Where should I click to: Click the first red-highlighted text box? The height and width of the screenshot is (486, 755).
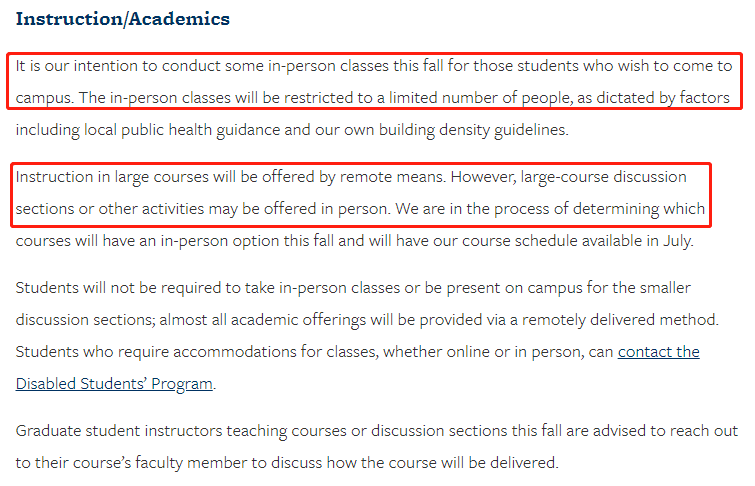tap(374, 81)
